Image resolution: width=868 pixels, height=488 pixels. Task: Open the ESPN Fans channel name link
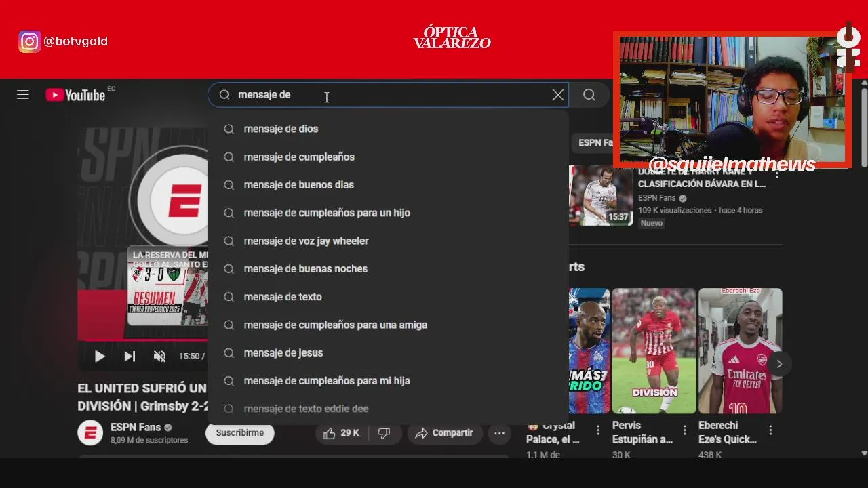136,428
